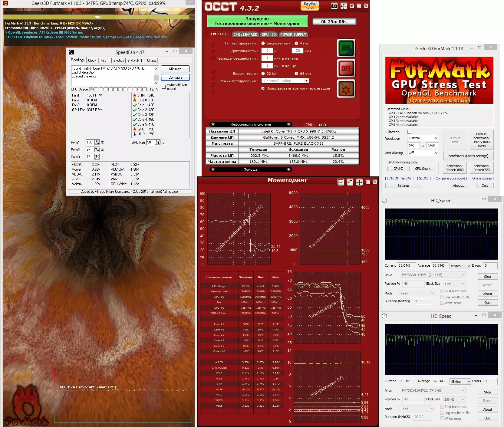Image resolution: width=504 pixels, height=427 pixels.
Task: Click the HD2 down-arrow temperature icon in SpeedFan
Action: click(x=135, y=134)
